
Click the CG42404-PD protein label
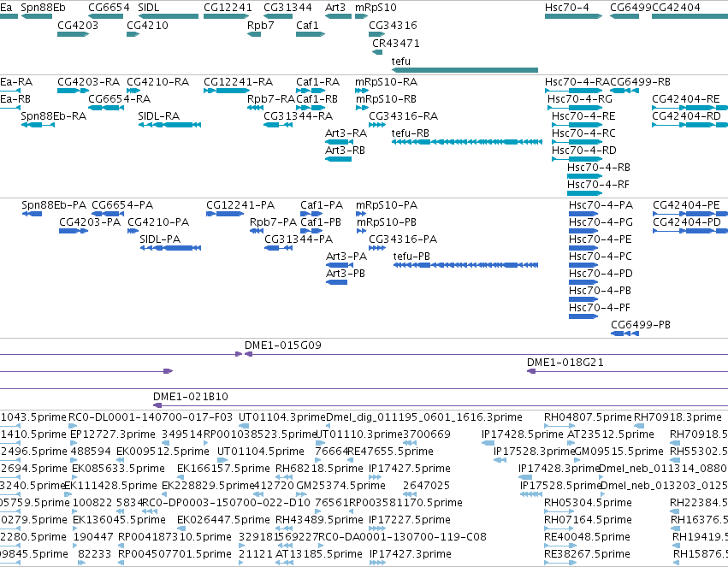point(687,222)
